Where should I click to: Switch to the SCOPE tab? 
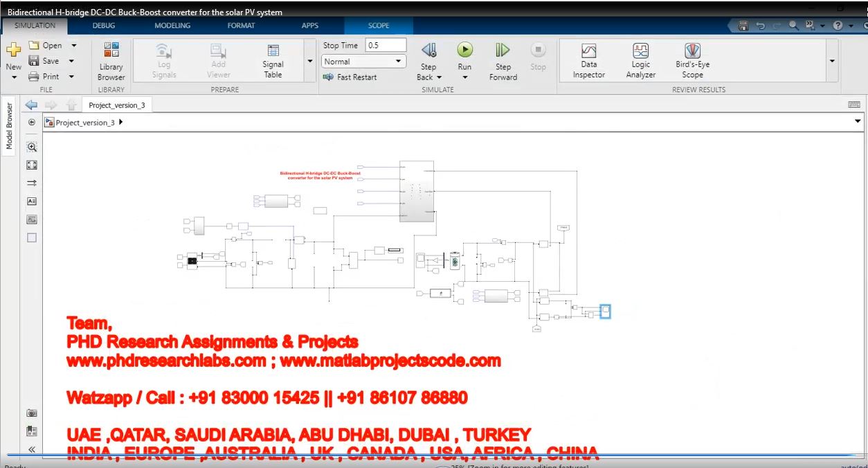click(379, 26)
